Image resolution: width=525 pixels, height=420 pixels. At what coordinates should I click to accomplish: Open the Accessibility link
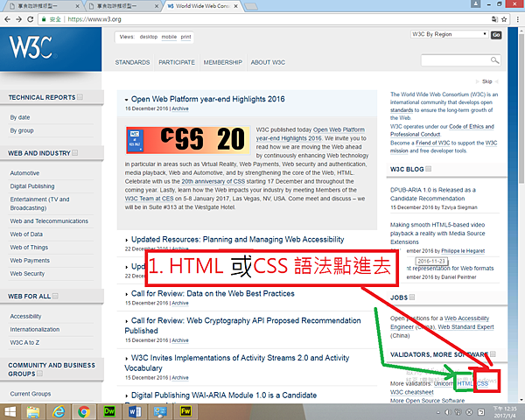[x=25, y=316]
